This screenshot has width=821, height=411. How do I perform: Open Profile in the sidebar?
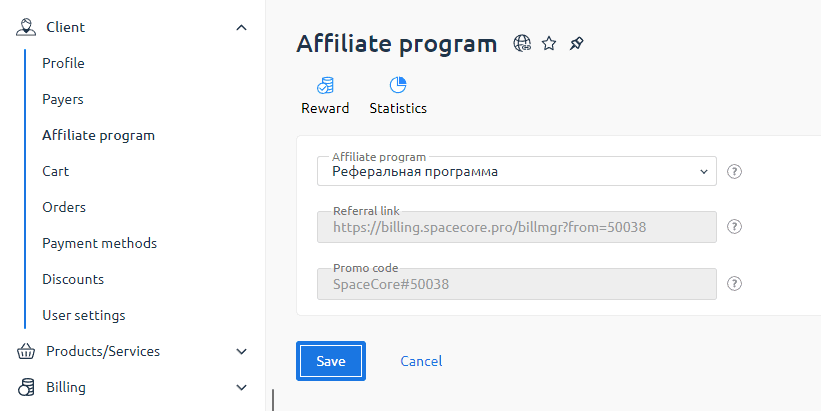[63, 63]
